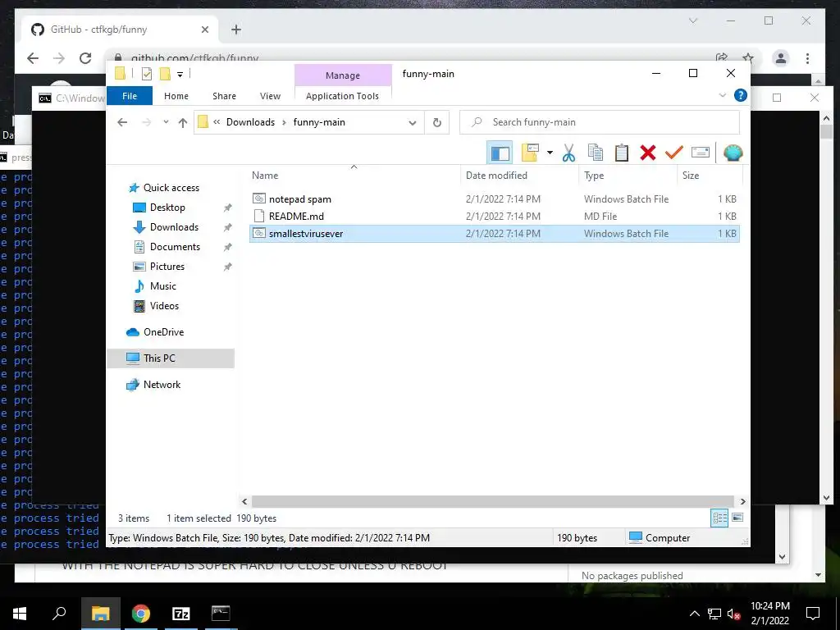Switch to details view layout
Screen dimensions: 840x630
pyautogui.click(x=719, y=518)
